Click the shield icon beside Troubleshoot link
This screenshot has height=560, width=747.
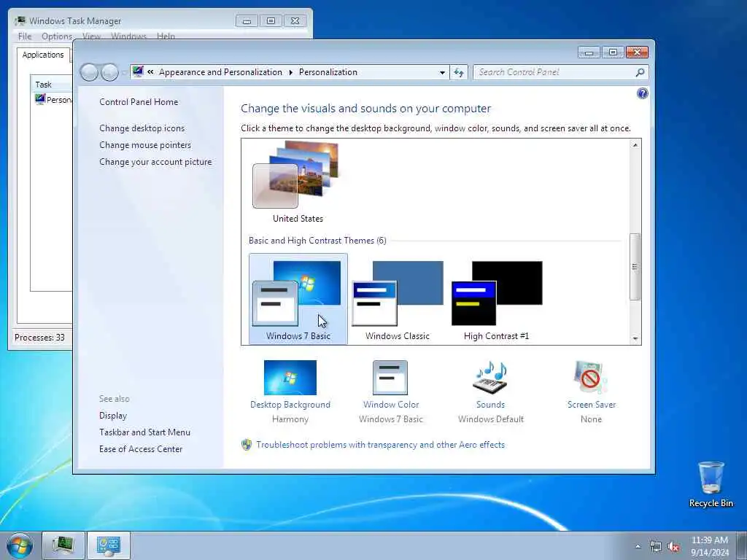click(x=247, y=445)
